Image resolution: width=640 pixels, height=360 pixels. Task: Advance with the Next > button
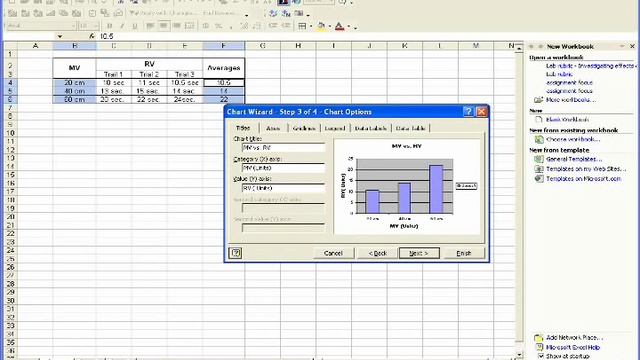tap(419, 253)
